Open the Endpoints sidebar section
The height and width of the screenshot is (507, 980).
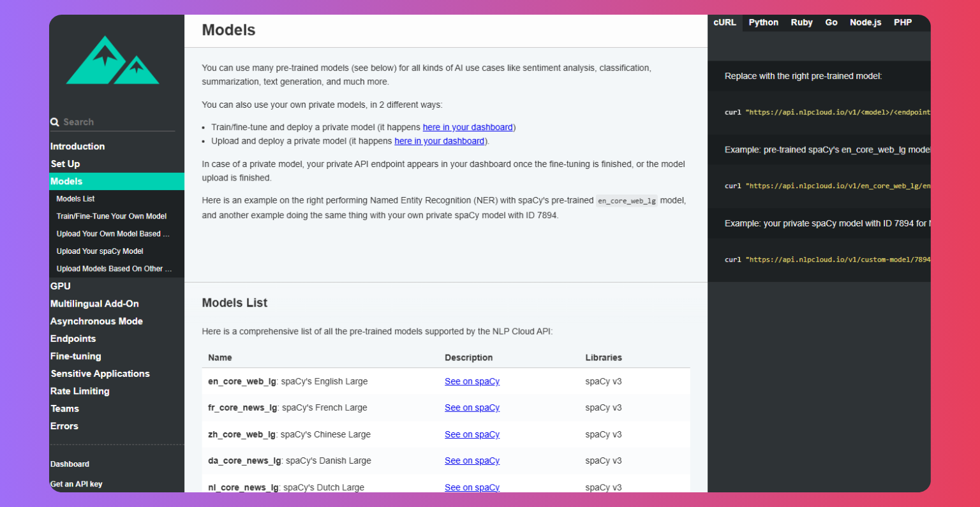(73, 339)
